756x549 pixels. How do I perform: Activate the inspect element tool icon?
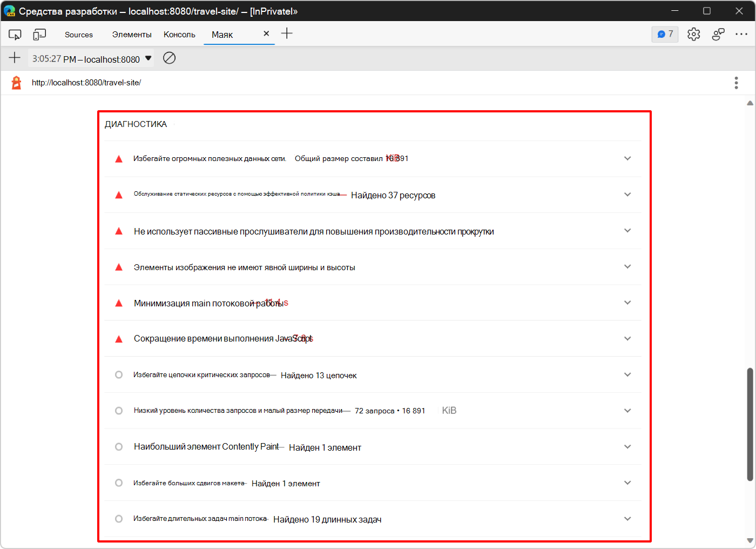pyautogui.click(x=15, y=35)
